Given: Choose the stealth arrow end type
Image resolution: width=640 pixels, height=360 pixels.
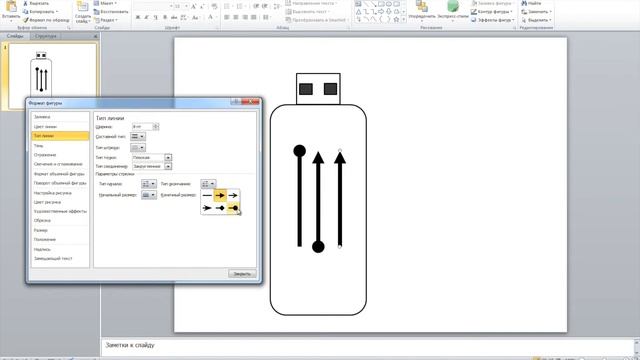Looking at the screenshot, I should click(207, 208).
